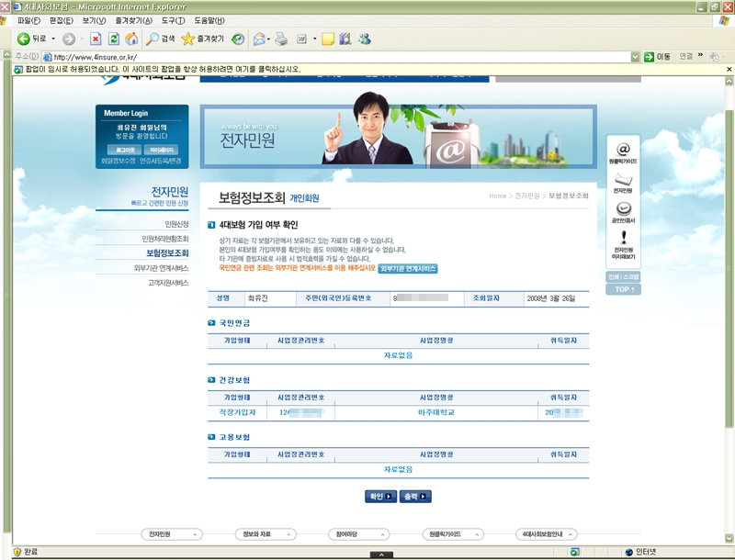This screenshot has width=735, height=560.
Task: Expand the address bar URL dropdown
Action: point(635,57)
